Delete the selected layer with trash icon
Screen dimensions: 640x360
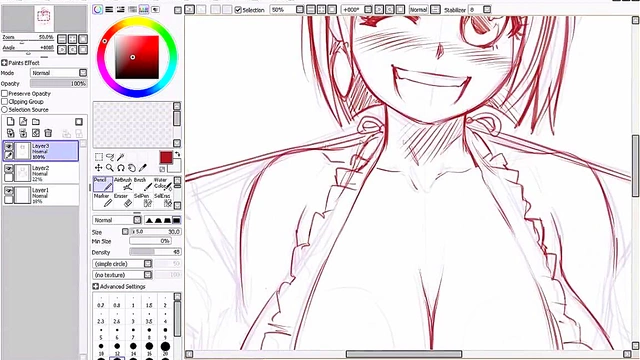pyautogui.click(x=48, y=133)
